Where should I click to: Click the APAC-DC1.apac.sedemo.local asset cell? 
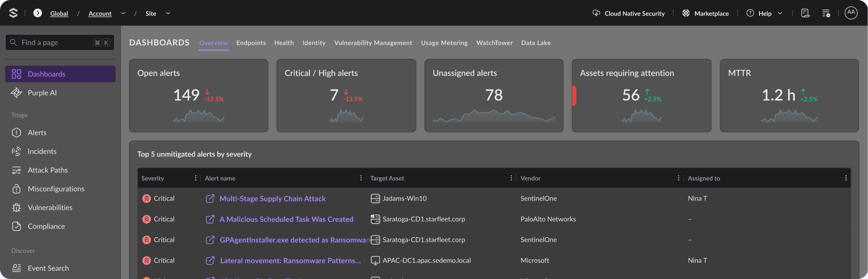[427, 260]
